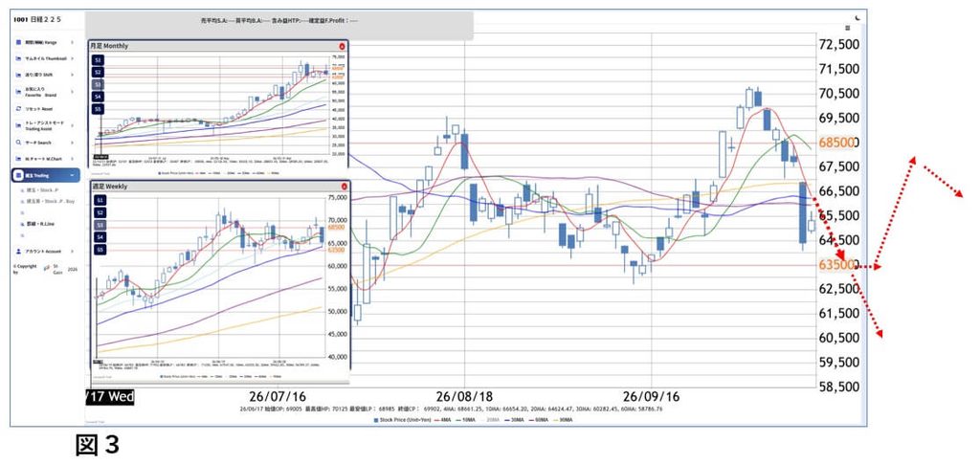Click the Range sidebar icon
The image size is (980, 464).
(x=18, y=42)
